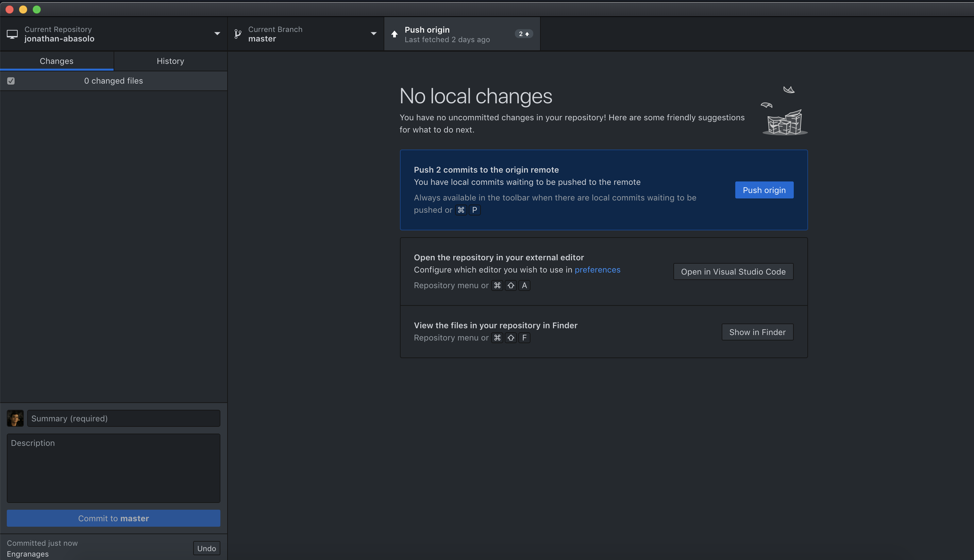Click Show in Finder button

pyautogui.click(x=757, y=332)
